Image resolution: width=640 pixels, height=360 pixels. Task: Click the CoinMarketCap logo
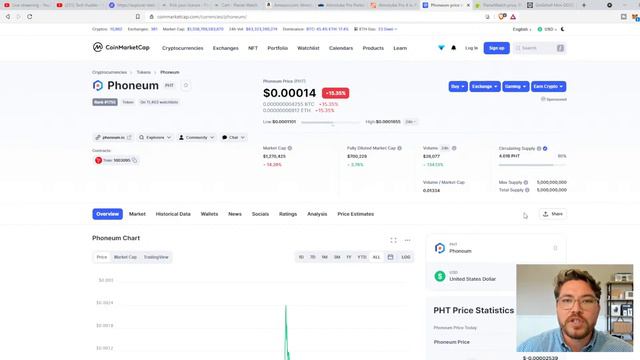pos(121,47)
